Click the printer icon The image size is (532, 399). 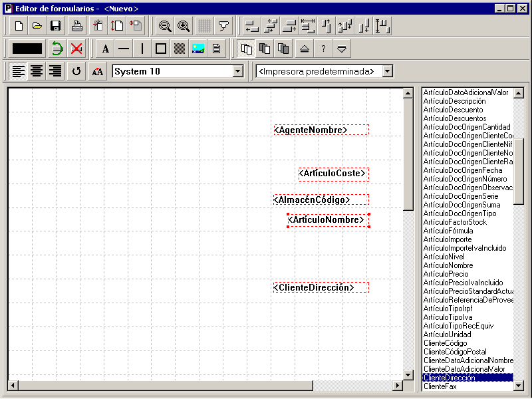76,26
